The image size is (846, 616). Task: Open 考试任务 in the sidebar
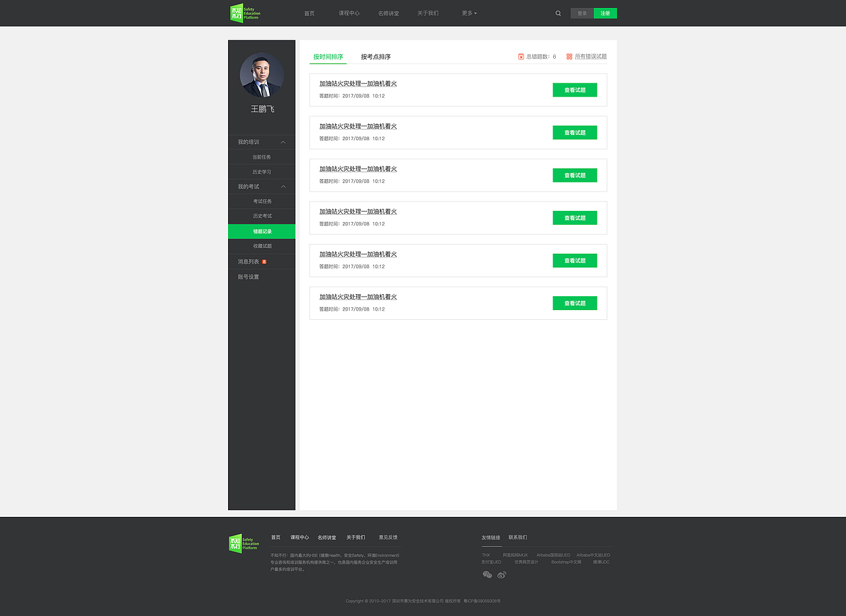pyautogui.click(x=262, y=202)
